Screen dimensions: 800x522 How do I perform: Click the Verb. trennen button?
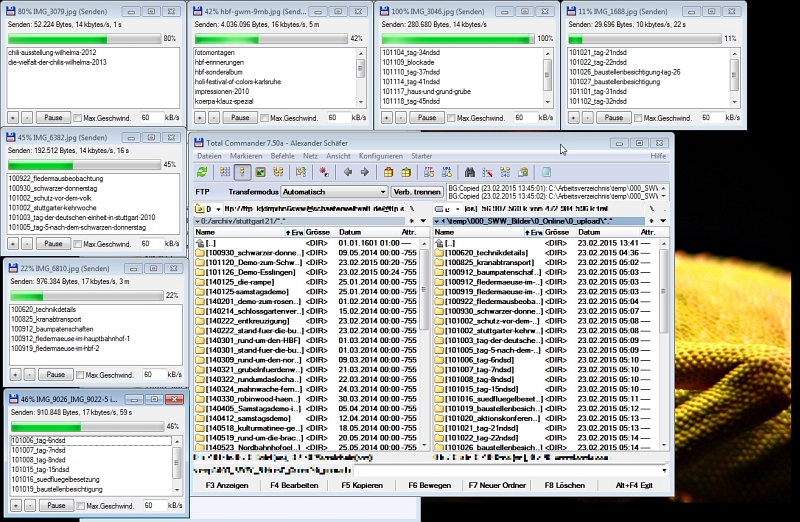tap(417, 191)
